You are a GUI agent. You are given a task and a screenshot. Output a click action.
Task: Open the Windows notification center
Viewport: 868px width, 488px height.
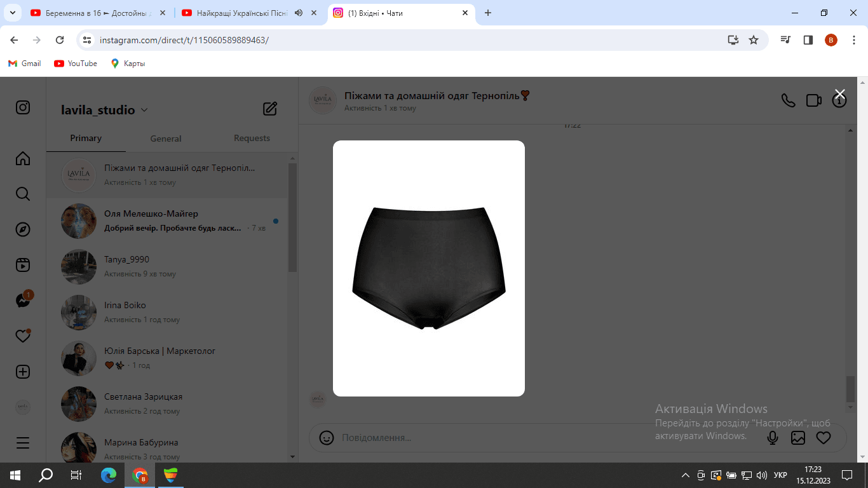(x=846, y=475)
